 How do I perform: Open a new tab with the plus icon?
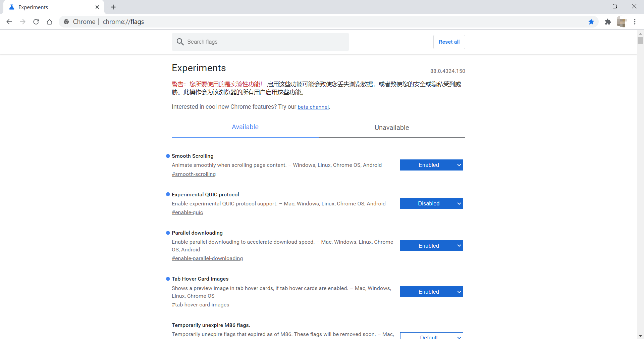(x=113, y=7)
